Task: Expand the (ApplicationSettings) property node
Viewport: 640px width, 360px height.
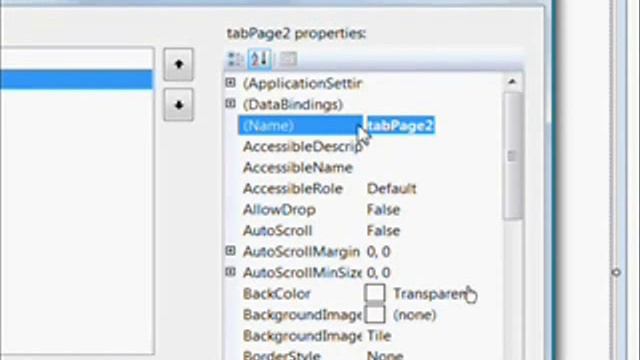Action: click(231, 83)
